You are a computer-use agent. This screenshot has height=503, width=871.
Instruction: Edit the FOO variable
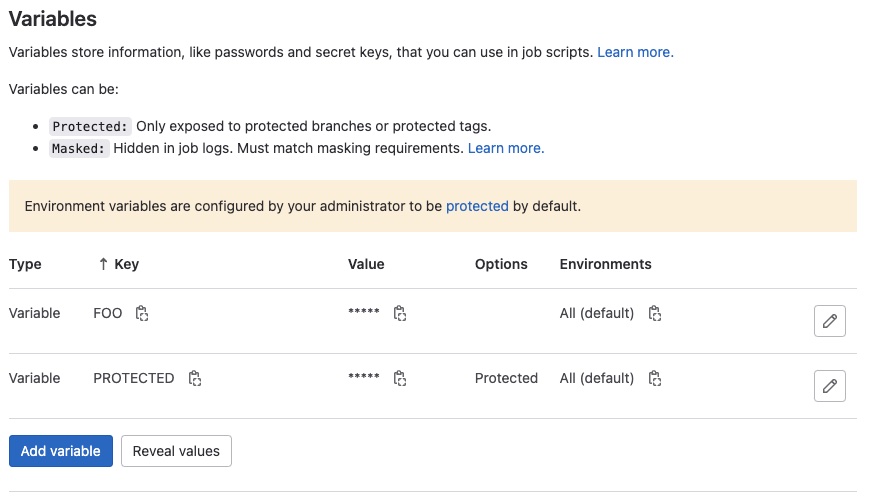pos(829,321)
